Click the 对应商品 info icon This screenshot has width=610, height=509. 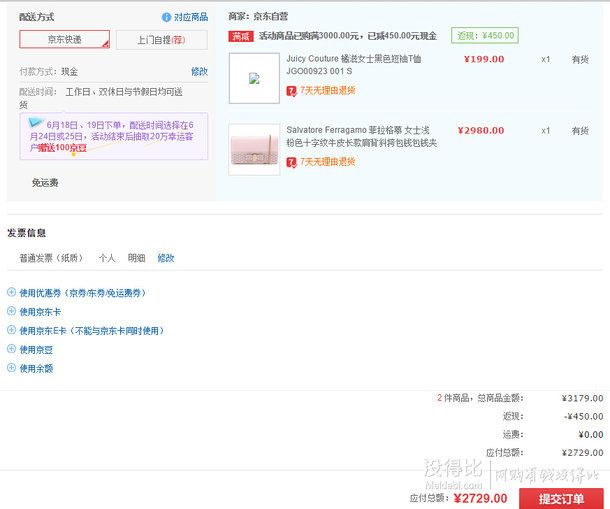[x=166, y=17]
